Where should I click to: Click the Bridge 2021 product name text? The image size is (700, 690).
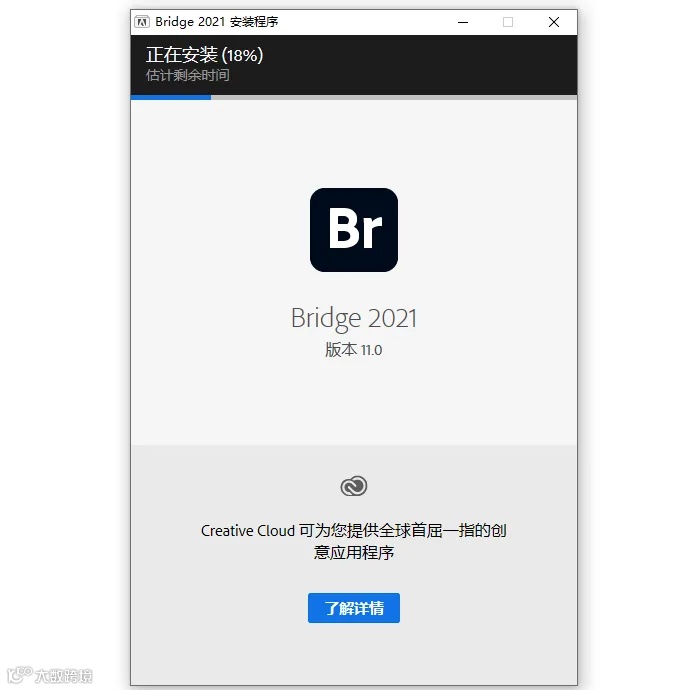pos(354,319)
